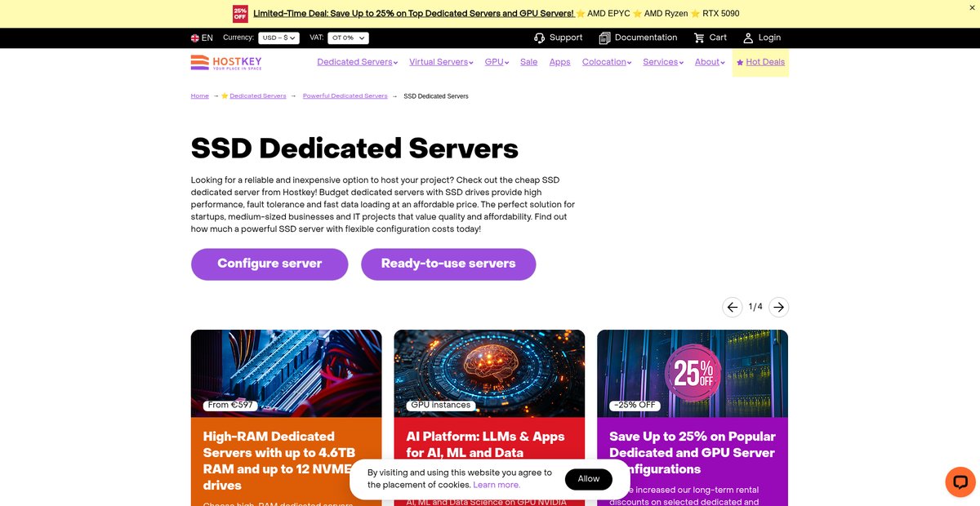This screenshot has height=506, width=980.
Task: Expand the Dedicated Servers menu
Action: click(358, 62)
